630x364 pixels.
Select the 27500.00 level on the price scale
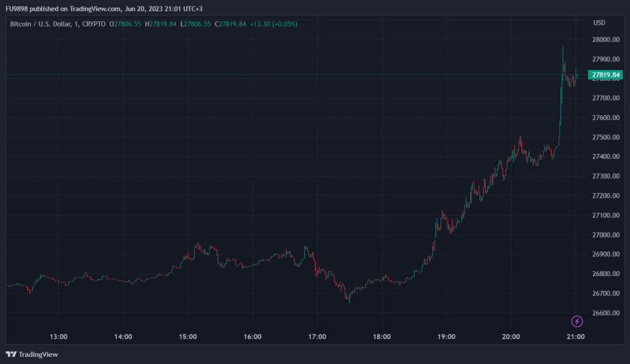click(x=606, y=137)
